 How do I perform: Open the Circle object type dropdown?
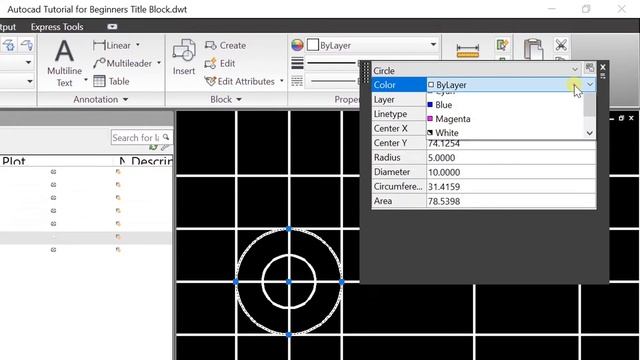[574, 69]
